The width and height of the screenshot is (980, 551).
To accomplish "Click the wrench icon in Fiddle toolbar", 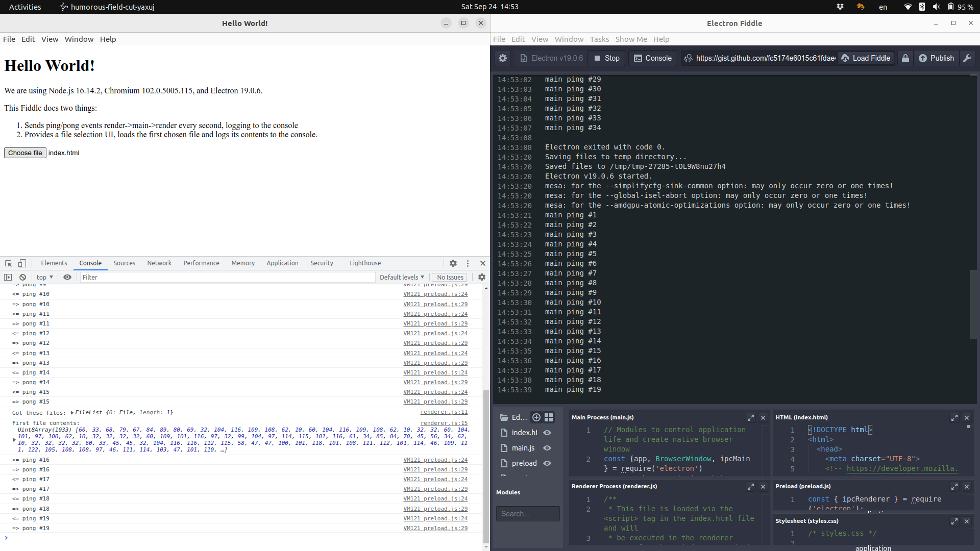I will 967,58.
